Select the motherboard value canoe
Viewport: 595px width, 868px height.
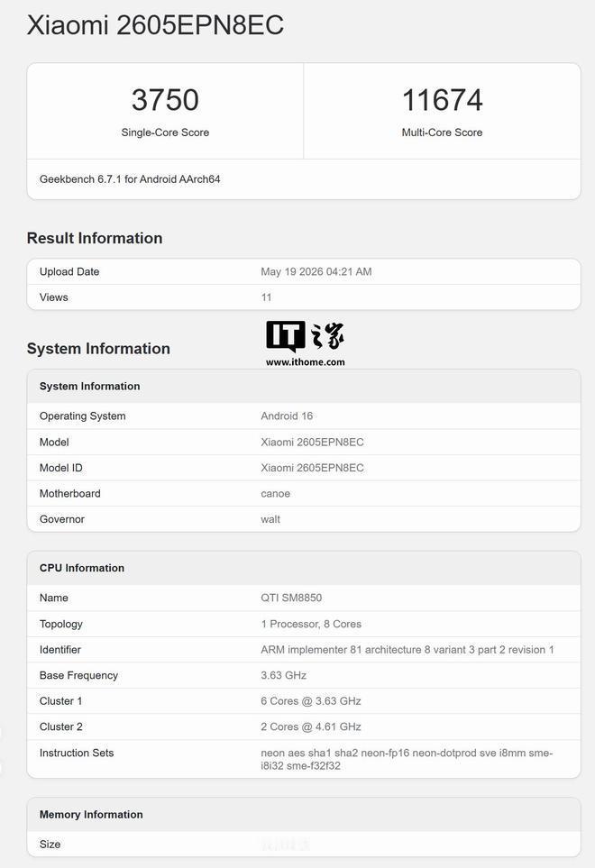[x=275, y=494]
